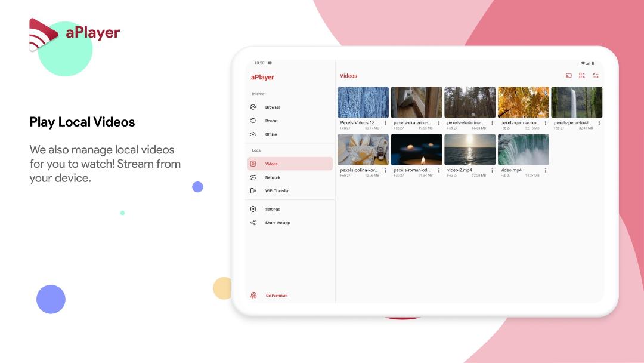Screen dimensions: 644x363
Task: Select the Videos menu label
Action: click(271, 164)
